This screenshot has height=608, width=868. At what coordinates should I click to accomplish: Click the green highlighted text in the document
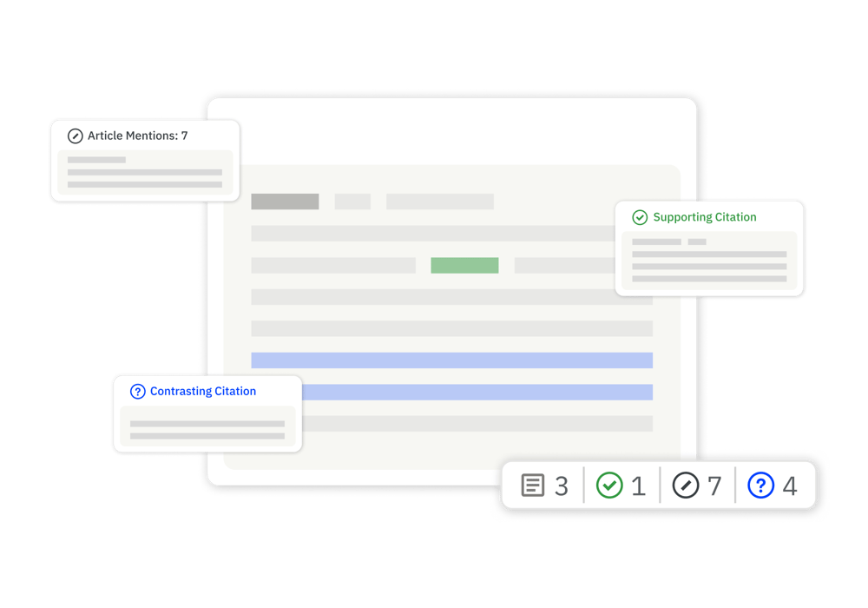(x=464, y=266)
